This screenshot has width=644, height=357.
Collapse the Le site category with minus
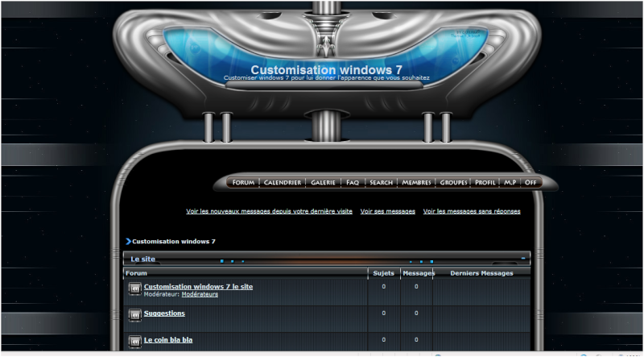[x=523, y=259]
